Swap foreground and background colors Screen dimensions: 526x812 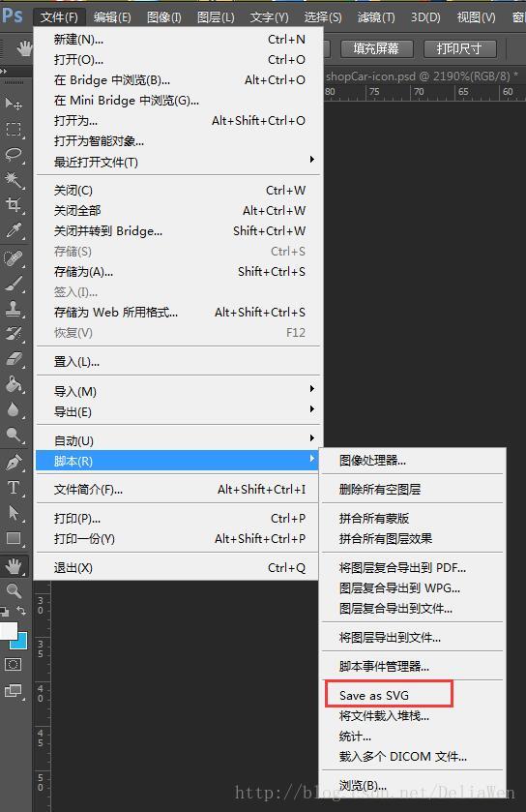click(21, 611)
